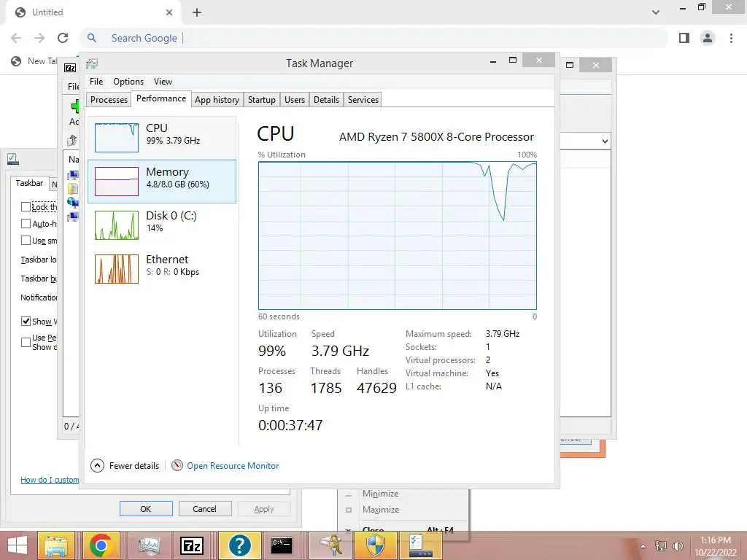Screen dimensions: 747x560
Task: Select the Ethernet performance entry
Action: tap(162, 268)
